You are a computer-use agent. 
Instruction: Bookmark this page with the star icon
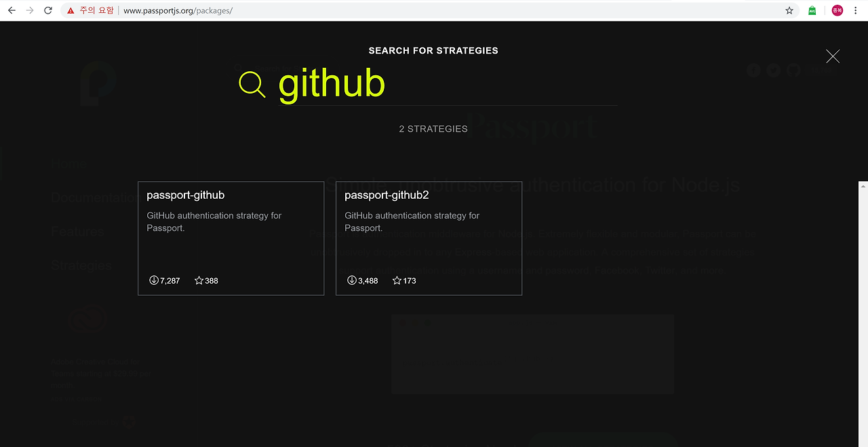tap(789, 11)
